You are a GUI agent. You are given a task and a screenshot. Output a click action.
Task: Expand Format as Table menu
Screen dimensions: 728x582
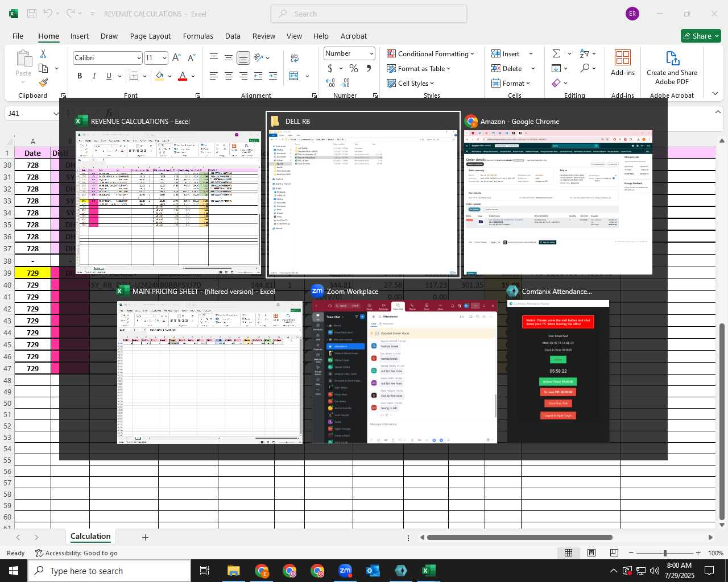[419, 68]
